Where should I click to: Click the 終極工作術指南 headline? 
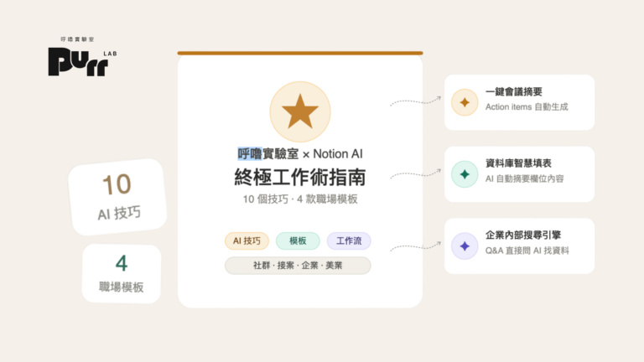[300, 178]
